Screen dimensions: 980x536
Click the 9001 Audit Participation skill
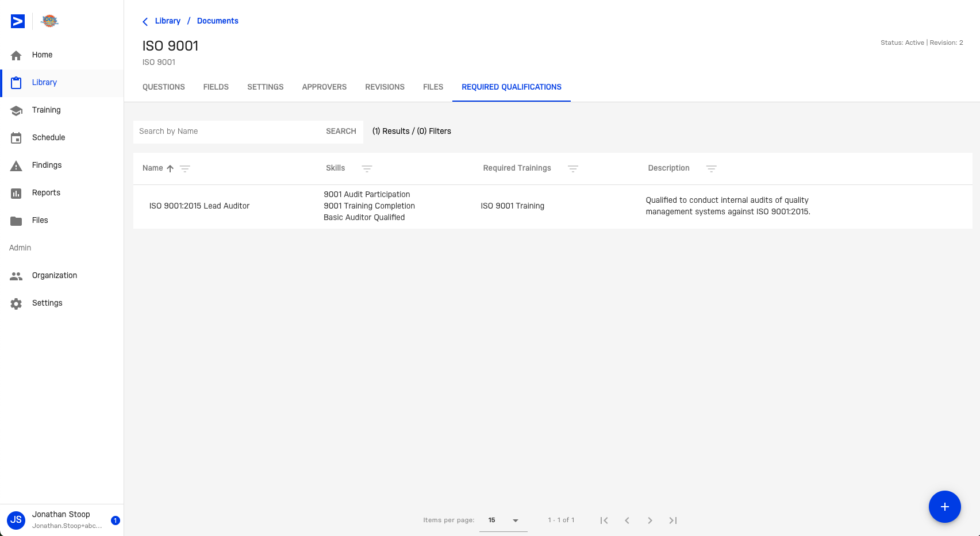click(x=367, y=195)
